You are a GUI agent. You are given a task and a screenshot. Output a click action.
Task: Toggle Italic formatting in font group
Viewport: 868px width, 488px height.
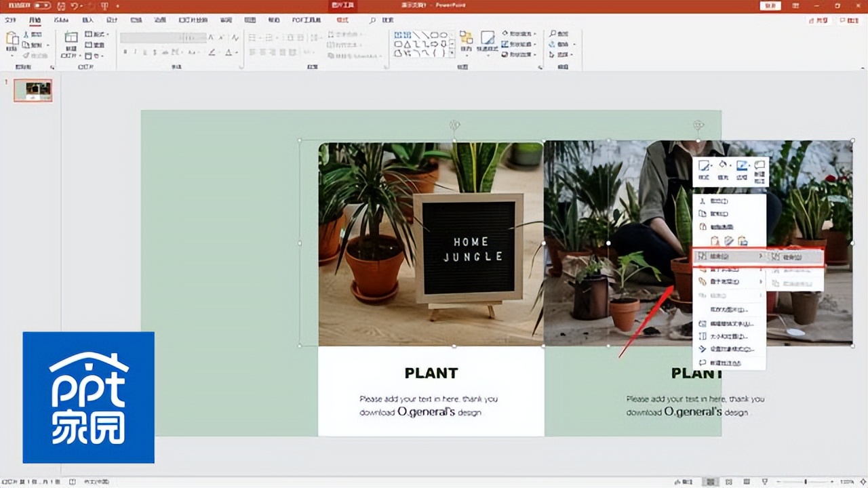(x=135, y=52)
